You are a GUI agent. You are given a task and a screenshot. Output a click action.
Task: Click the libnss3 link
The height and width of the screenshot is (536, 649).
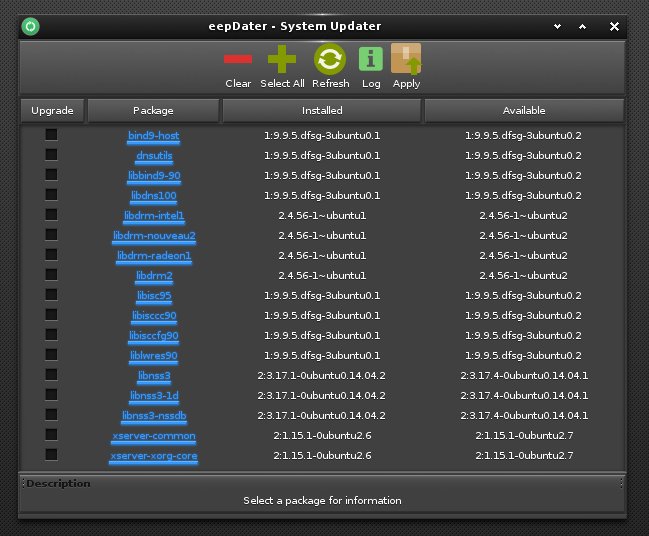point(154,375)
